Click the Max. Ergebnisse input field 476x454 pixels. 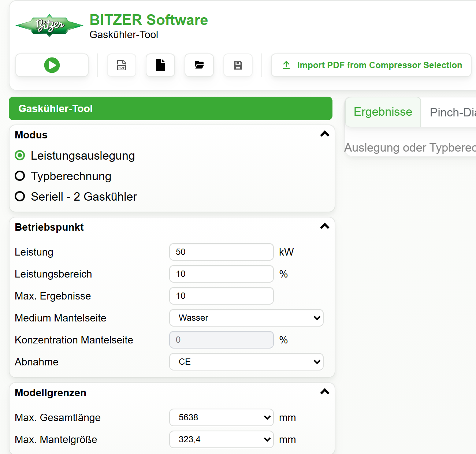click(222, 296)
